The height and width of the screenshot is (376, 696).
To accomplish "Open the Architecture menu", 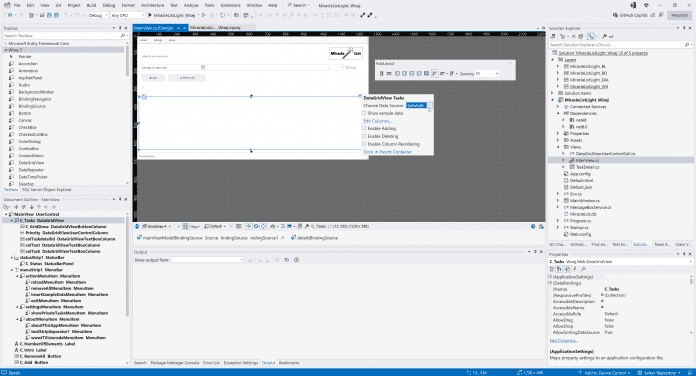I will [152, 5].
